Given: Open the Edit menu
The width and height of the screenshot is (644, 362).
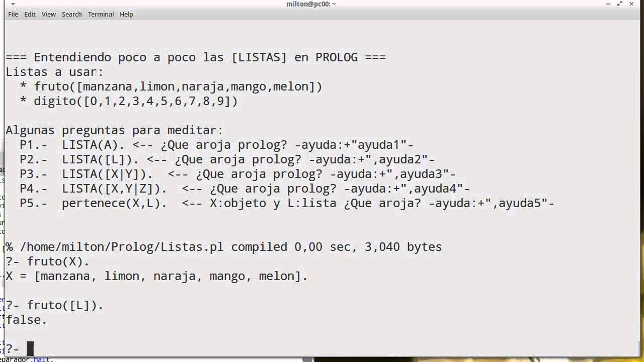Looking at the screenshot, I should (x=30, y=14).
